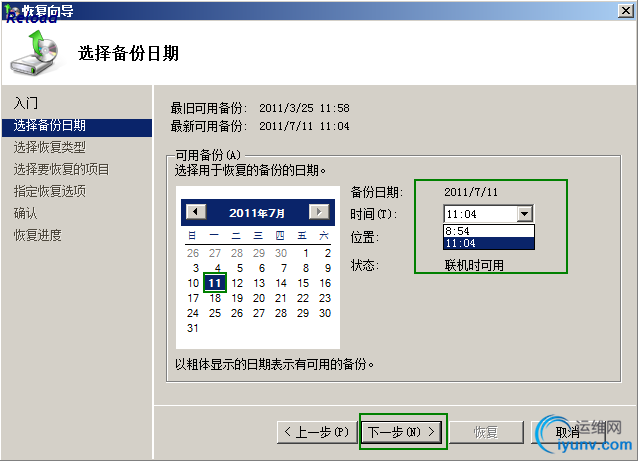Click the status text 联机时可用

[474, 266]
